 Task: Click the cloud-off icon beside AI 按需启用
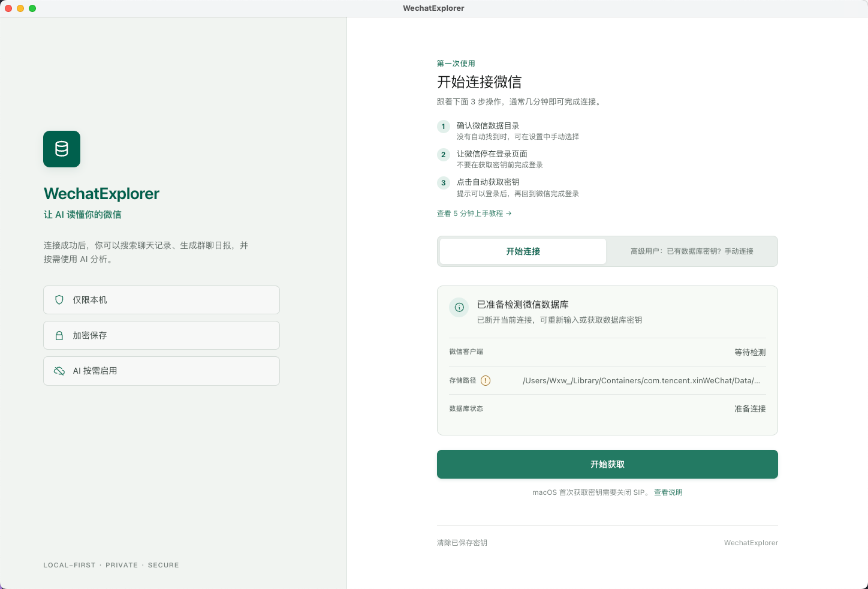(x=59, y=371)
